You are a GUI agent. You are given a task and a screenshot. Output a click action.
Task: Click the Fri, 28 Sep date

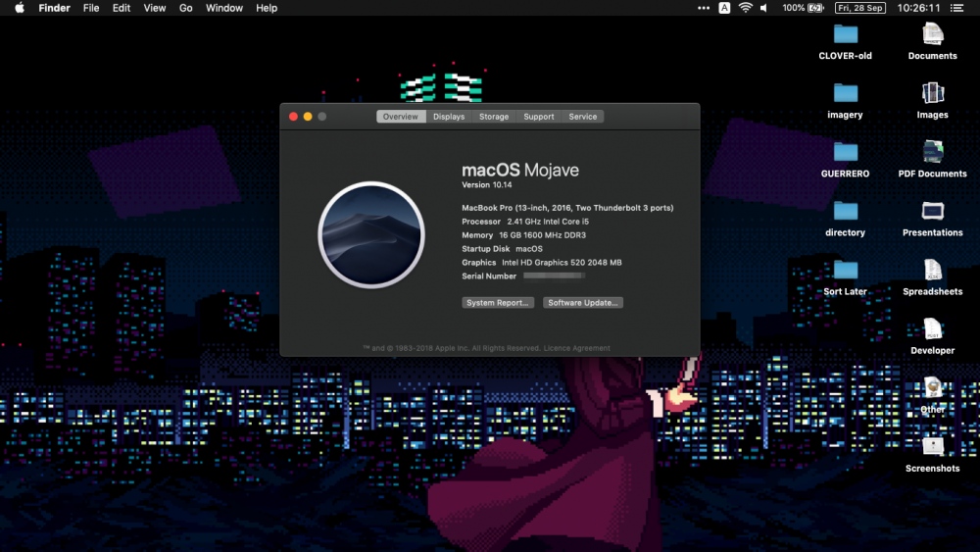tap(860, 8)
